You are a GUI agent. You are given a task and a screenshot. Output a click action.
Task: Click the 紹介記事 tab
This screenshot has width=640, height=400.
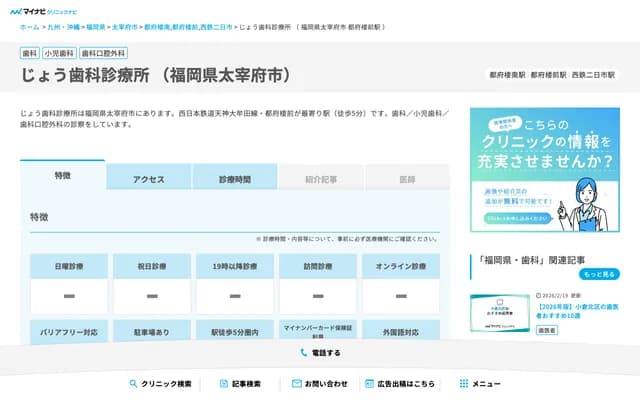(x=321, y=179)
